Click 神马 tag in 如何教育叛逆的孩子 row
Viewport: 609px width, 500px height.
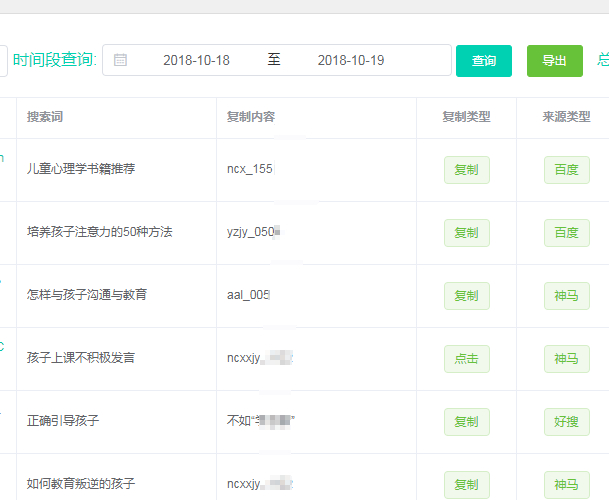point(567,485)
